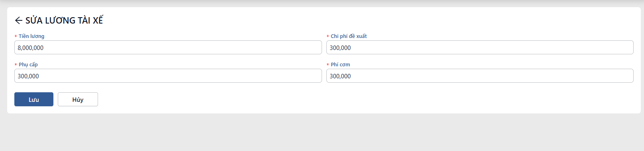Click the red asterisk beside Chi phí đề xuất
The height and width of the screenshot is (151, 644).
[328, 37]
